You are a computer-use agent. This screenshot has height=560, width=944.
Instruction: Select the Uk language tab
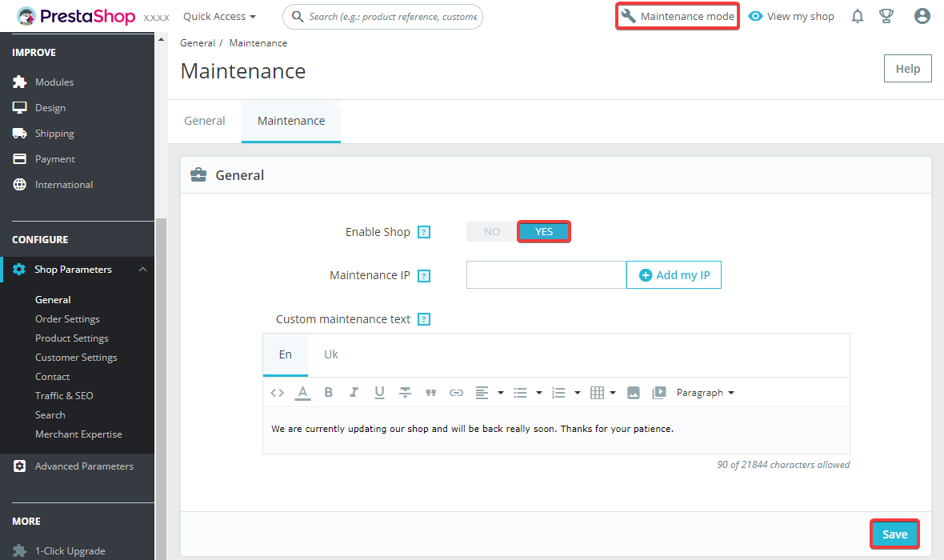[x=331, y=354]
